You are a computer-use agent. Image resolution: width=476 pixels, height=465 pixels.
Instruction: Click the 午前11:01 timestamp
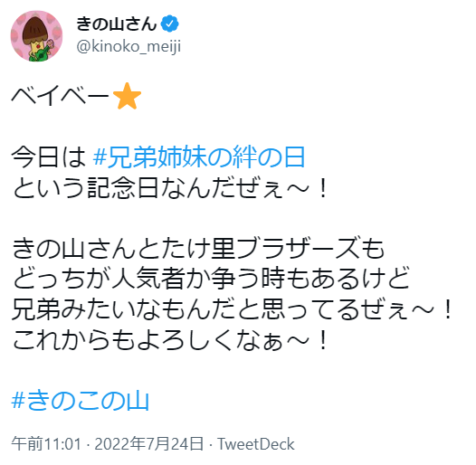(x=46, y=444)
